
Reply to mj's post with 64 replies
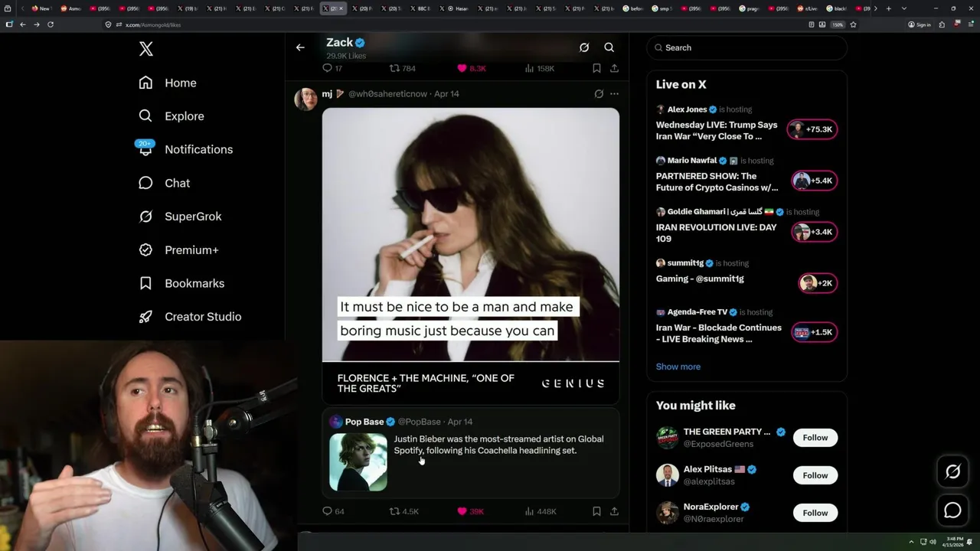tap(333, 511)
